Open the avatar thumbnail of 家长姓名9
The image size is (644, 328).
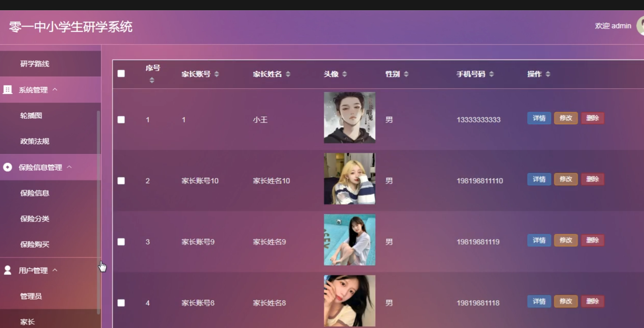click(x=350, y=240)
